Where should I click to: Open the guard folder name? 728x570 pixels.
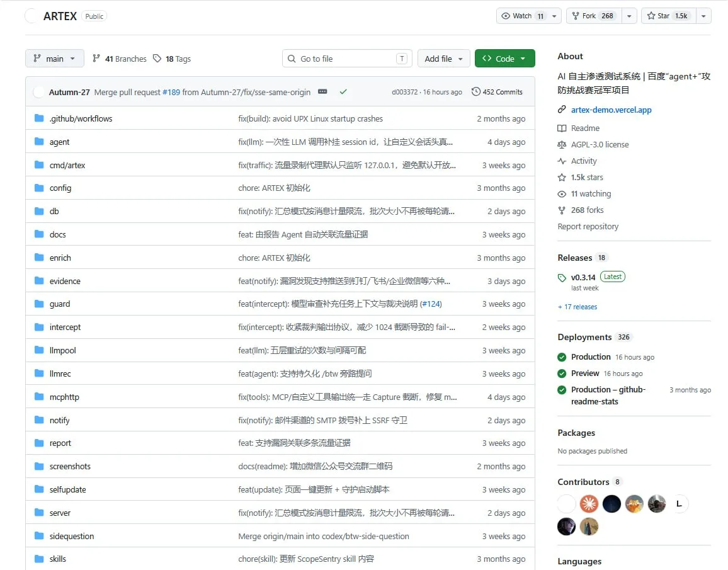(x=60, y=304)
